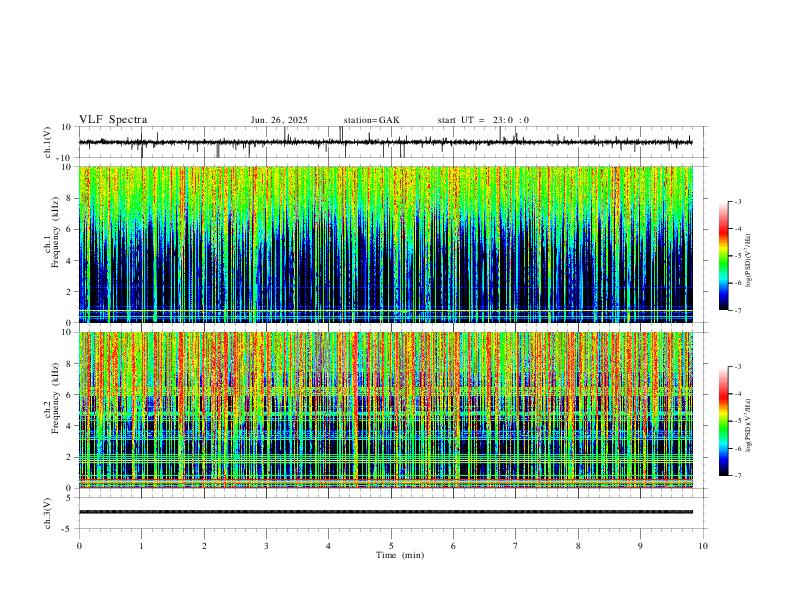The image size is (792, 612).
Task: Click time axis tick label "4"
Action: click(x=328, y=546)
